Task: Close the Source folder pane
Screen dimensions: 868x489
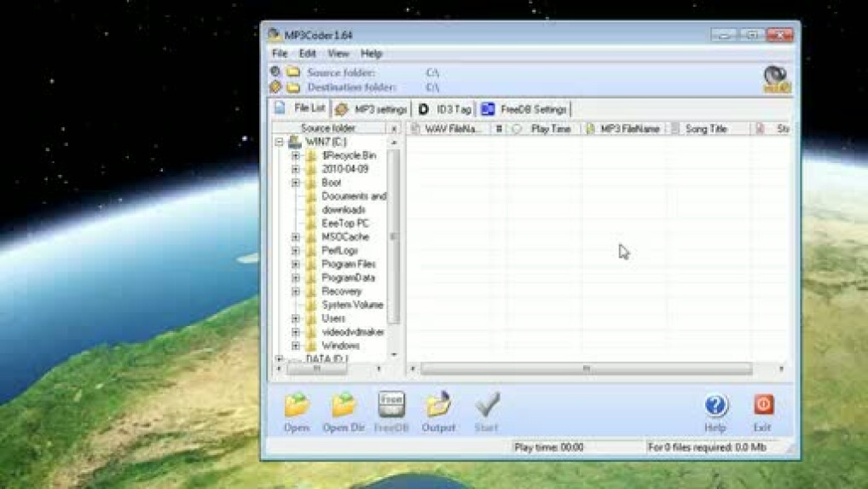Action: pyautogui.click(x=393, y=129)
